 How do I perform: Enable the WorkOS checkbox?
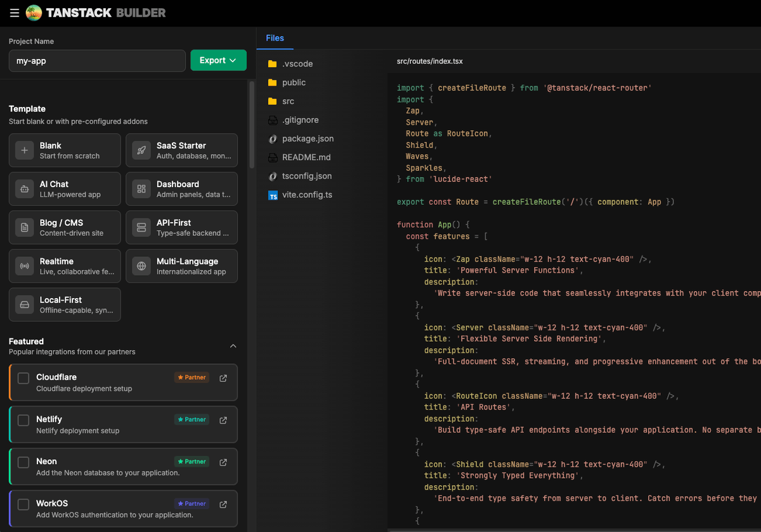[23, 505]
